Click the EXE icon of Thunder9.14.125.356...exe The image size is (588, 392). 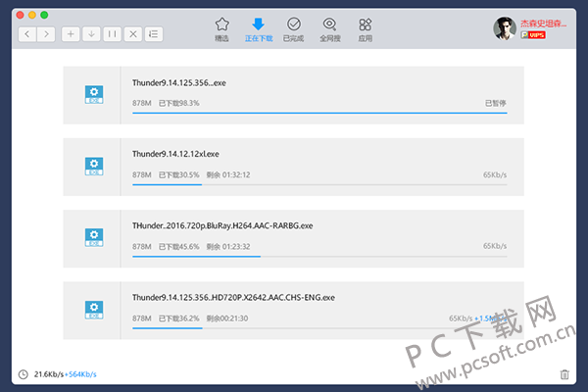(94, 95)
